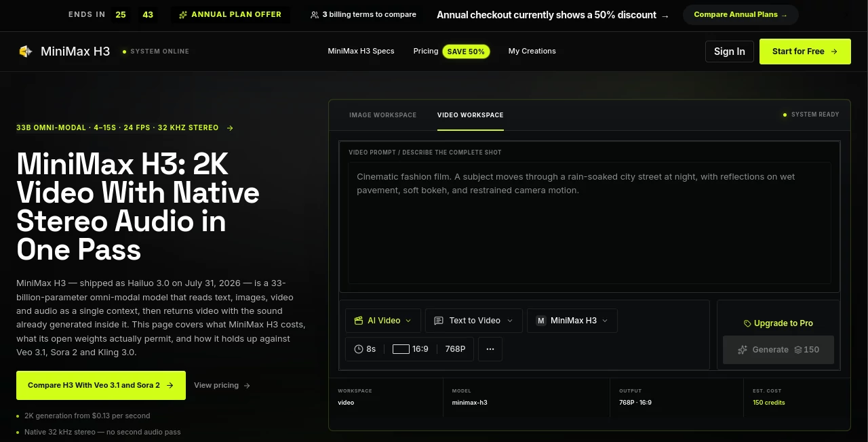Click the countdown timer seconds 43
The width and height of the screenshot is (868, 442).
pos(148,14)
